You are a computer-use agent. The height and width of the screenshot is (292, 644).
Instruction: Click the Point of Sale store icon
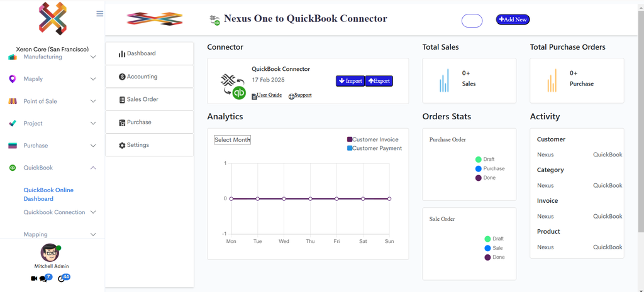click(x=13, y=101)
